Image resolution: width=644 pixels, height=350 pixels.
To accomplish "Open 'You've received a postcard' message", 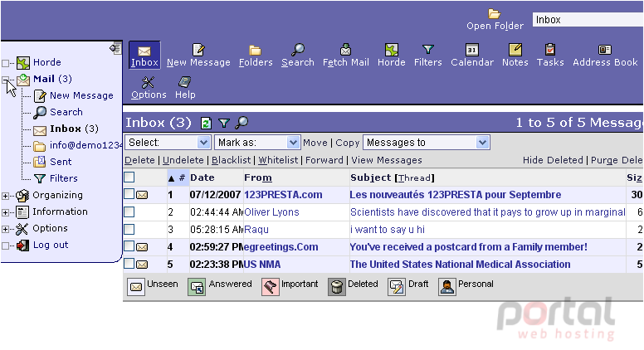I will click(x=468, y=246).
